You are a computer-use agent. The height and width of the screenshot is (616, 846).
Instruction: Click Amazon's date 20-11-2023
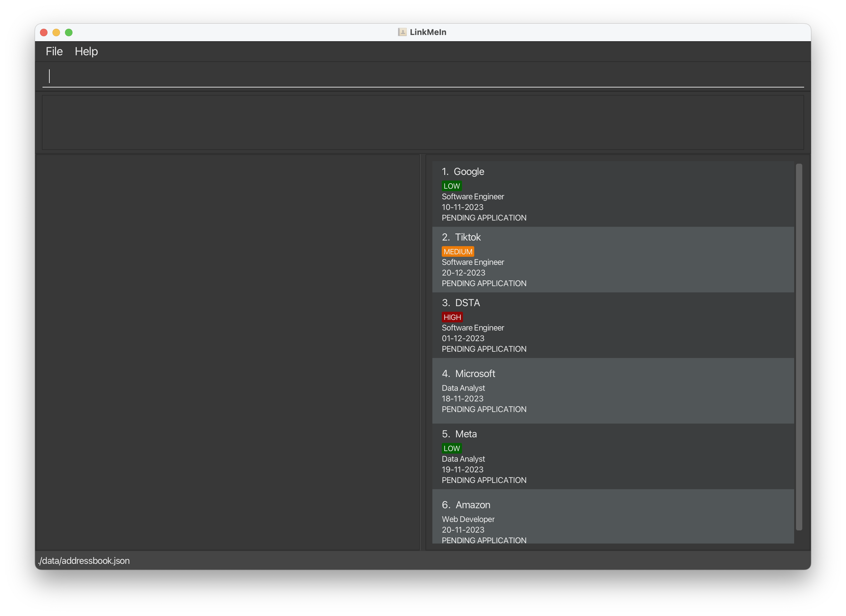point(463,530)
